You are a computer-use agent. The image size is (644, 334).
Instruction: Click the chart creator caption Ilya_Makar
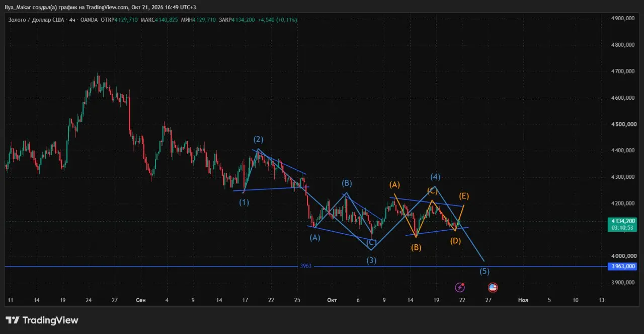point(18,7)
